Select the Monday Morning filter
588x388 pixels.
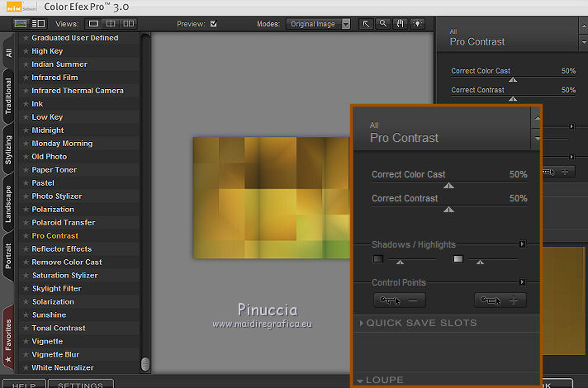click(62, 143)
